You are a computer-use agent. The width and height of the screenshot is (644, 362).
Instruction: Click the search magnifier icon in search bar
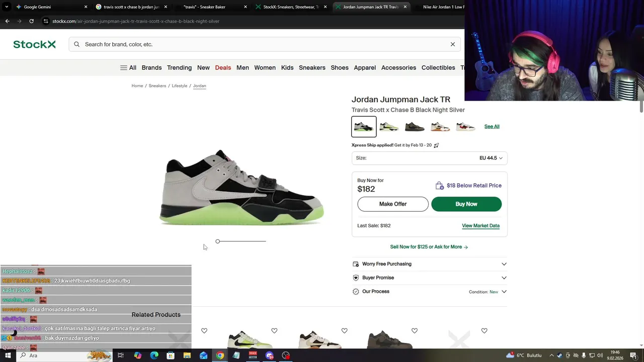(x=76, y=44)
